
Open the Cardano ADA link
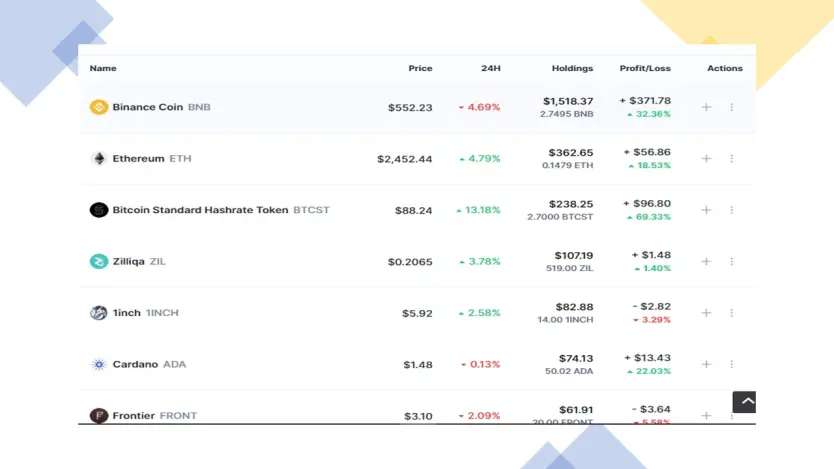pos(149,364)
